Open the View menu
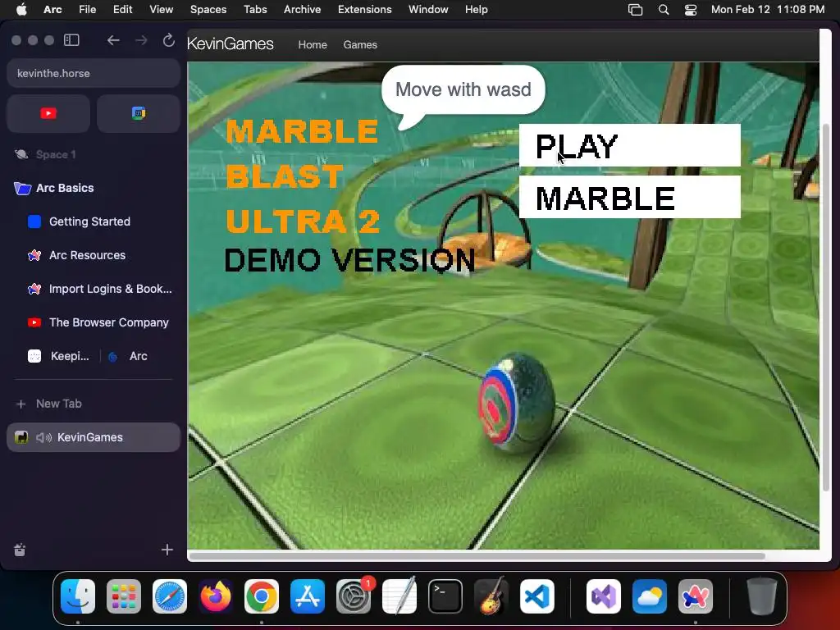This screenshot has width=840, height=630. 162,10
